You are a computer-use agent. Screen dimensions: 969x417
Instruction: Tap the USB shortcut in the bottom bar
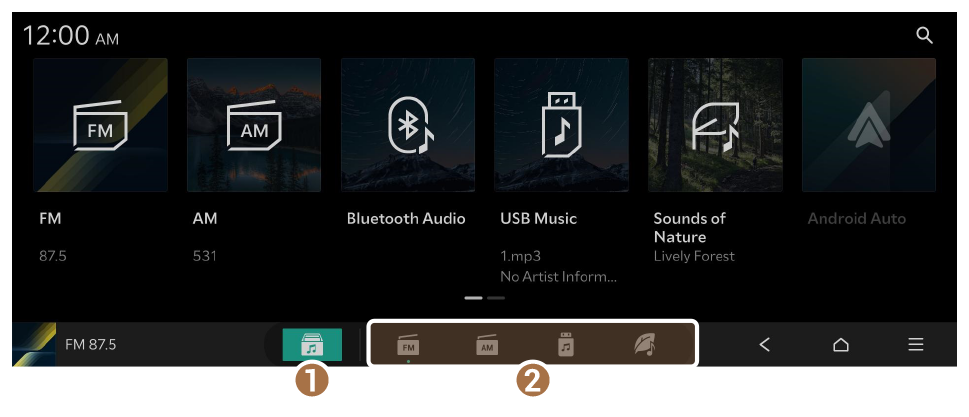565,345
